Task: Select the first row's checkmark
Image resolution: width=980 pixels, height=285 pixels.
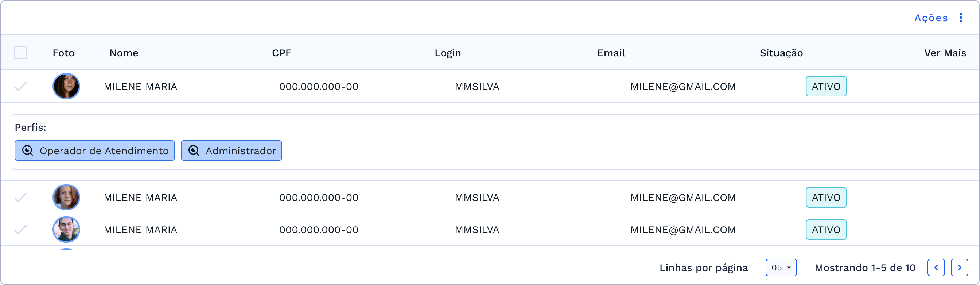Action: click(x=20, y=87)
